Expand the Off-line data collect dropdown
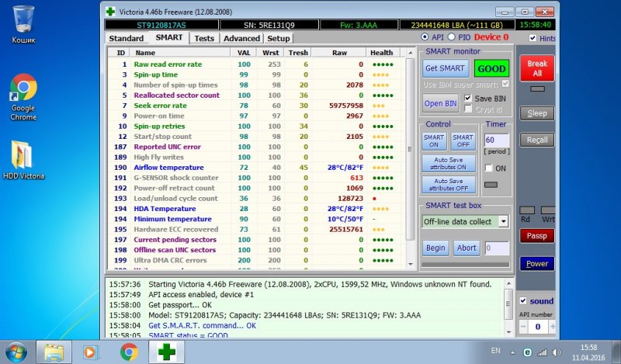The width and height of the screenshot is (621, 364). [504, 222]
